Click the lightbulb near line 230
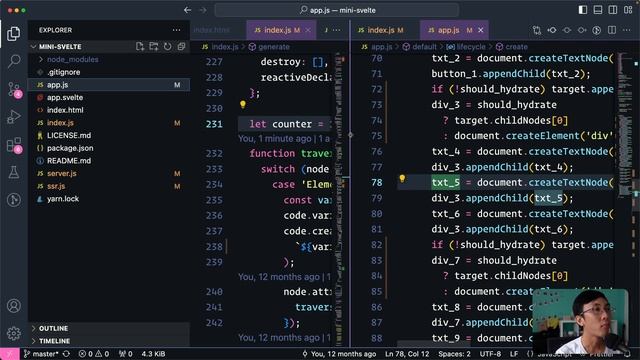This screenshot has width=640, height=360. (243, 104)
